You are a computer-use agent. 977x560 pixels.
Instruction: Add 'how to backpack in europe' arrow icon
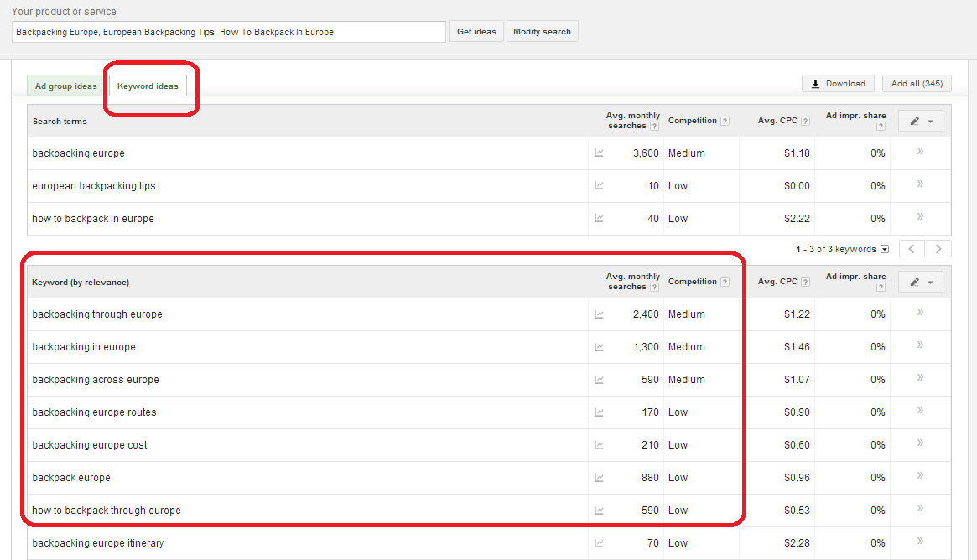tap(920, 217)
